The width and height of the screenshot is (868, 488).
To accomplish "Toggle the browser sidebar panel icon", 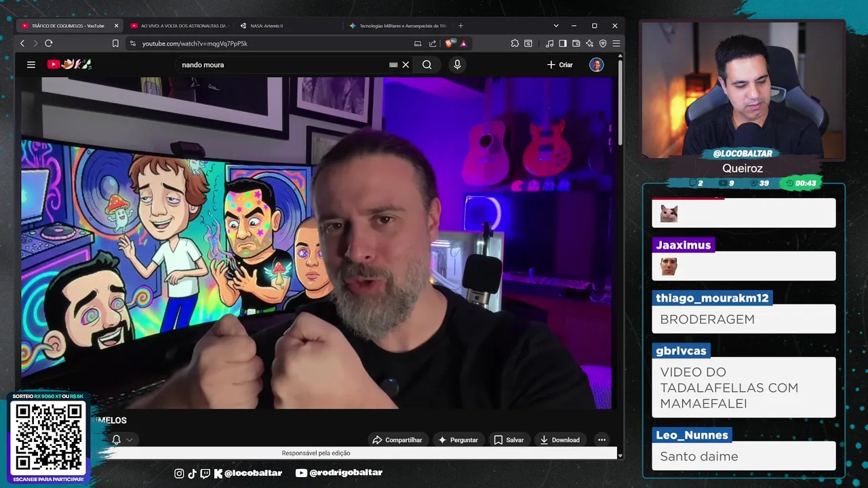I will (x=563, y=43).
